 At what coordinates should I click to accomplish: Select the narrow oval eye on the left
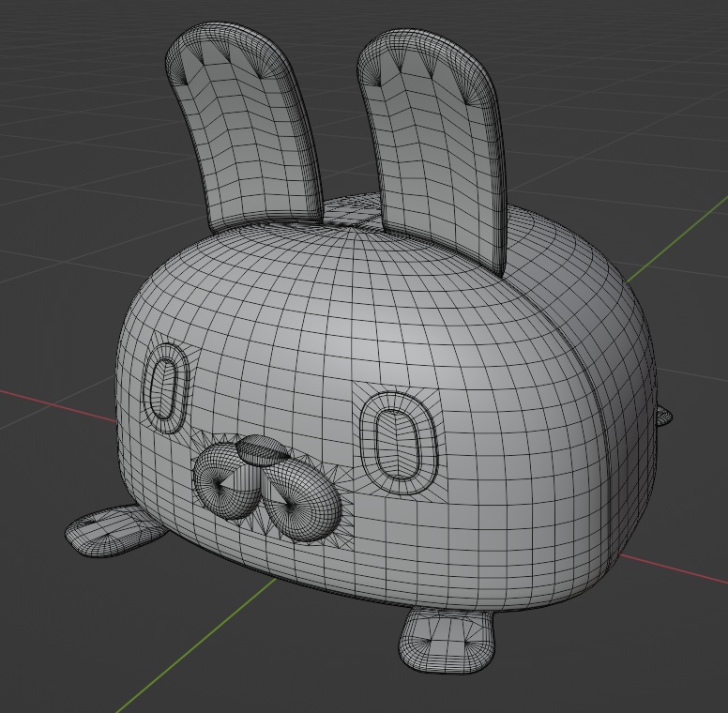(x=165, y=388)
